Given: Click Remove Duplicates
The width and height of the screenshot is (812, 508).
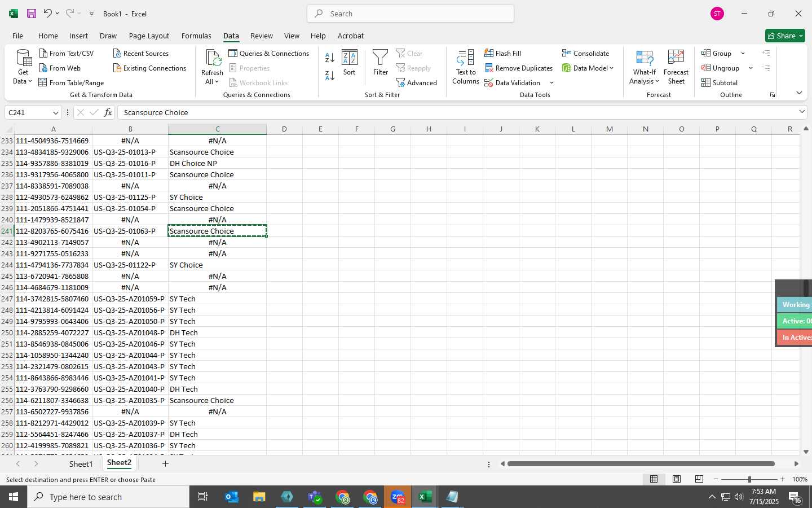Looking at the screenshot, I should tap(519, 68).
